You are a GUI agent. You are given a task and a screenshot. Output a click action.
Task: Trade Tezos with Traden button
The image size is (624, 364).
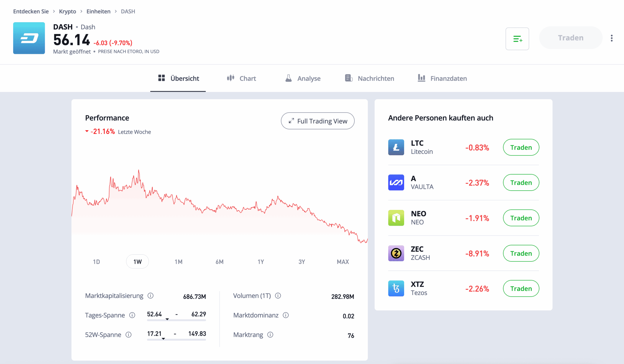point(521,288)
